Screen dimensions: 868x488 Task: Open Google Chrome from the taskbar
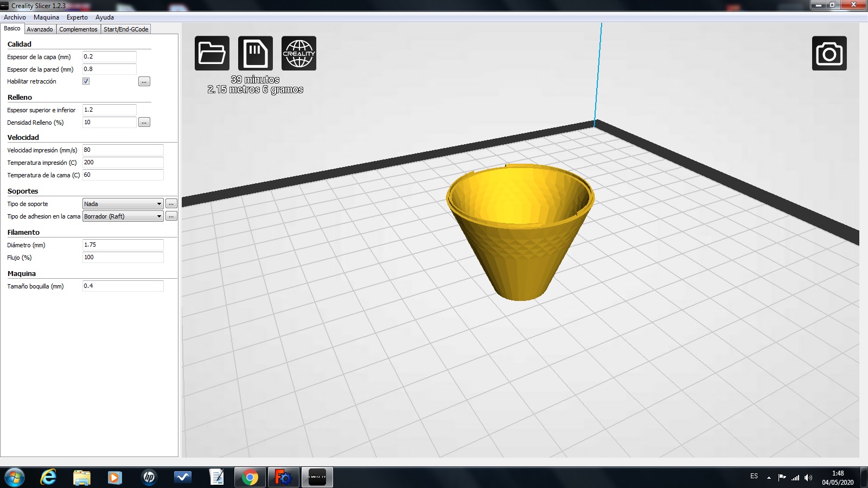(250, 477)
